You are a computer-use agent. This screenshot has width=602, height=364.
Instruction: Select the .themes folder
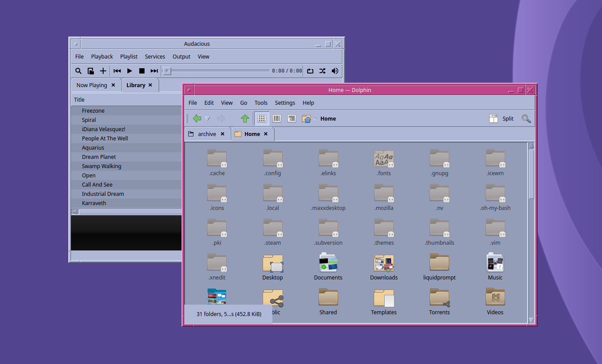(x=384, y=232)
